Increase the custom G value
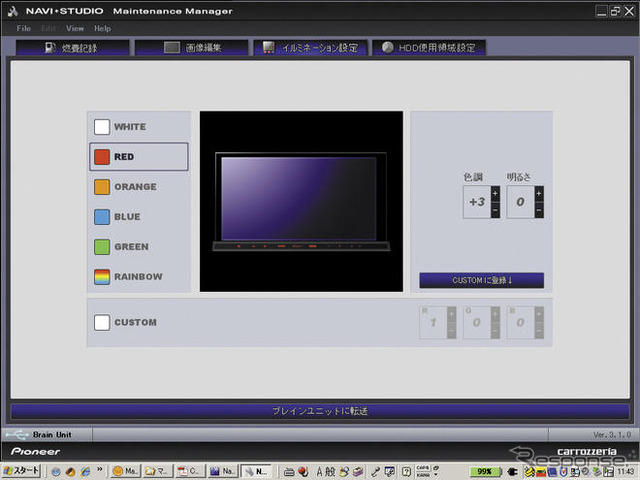The image size is (640, 480). click(495, 314)
